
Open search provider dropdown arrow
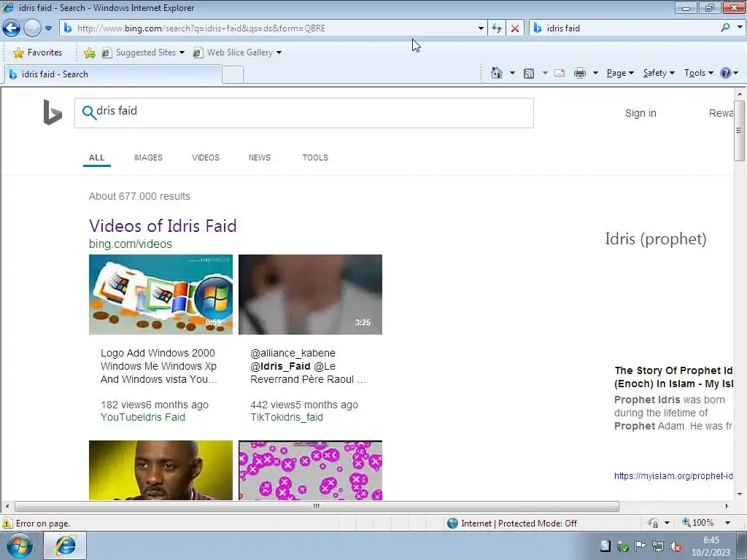pos(740,28)
